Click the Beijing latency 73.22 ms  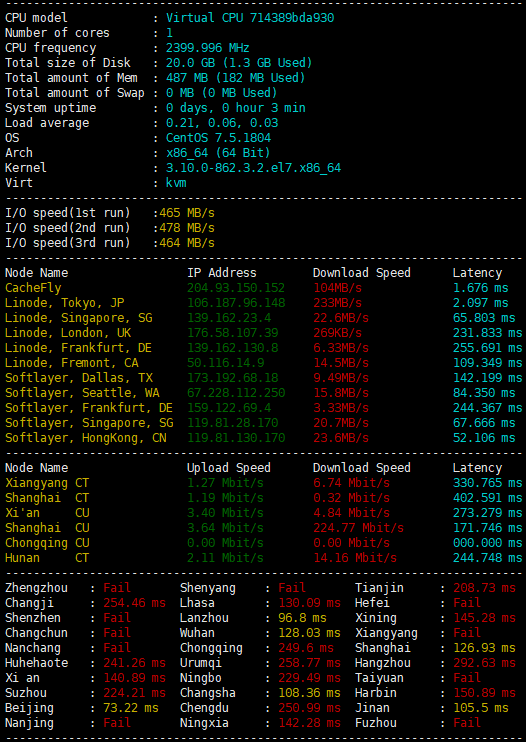tap(131, 708)
